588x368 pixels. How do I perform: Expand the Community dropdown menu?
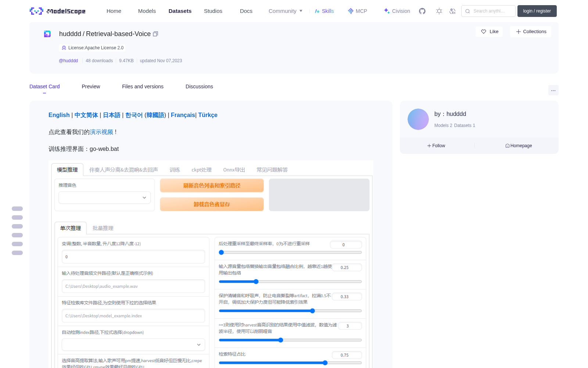pos(286,11)
